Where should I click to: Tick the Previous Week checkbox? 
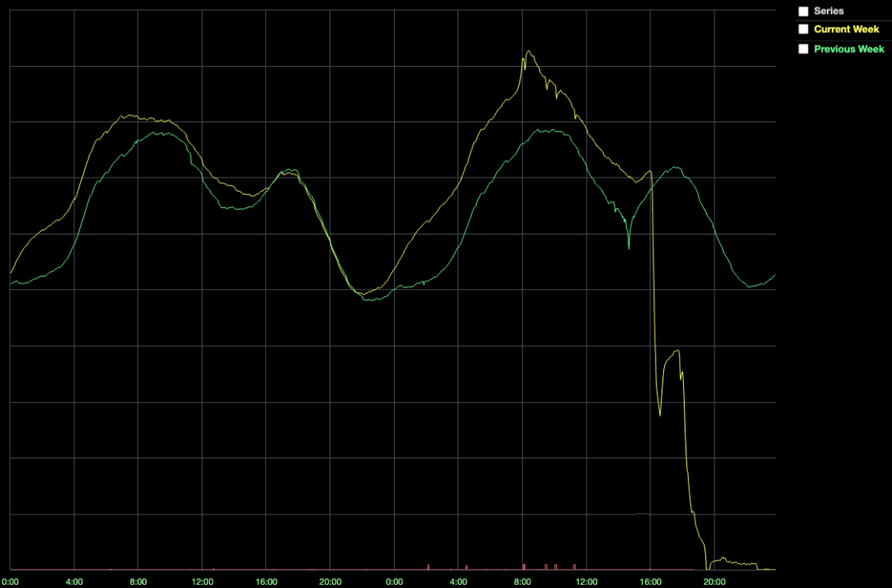804,49
